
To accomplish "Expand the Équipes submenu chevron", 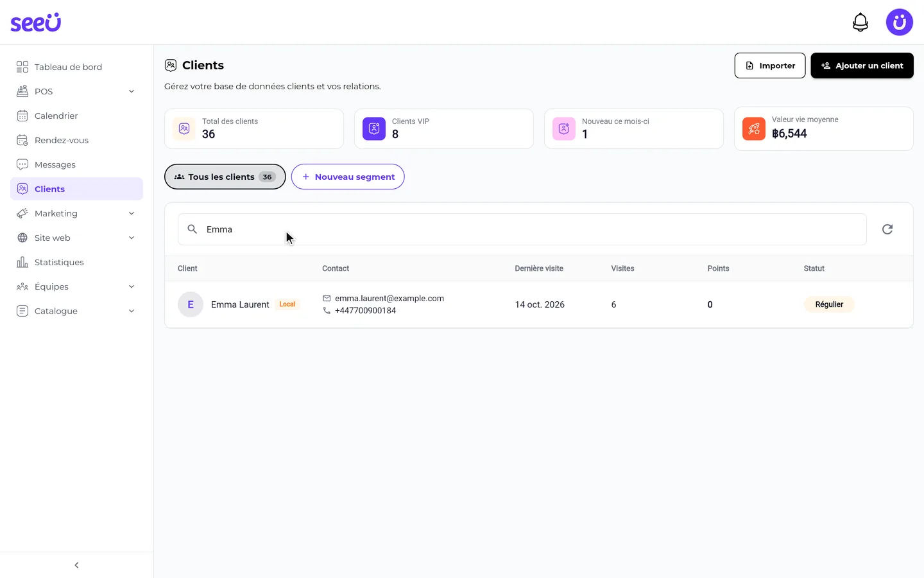I will click(x=132, y=286).
